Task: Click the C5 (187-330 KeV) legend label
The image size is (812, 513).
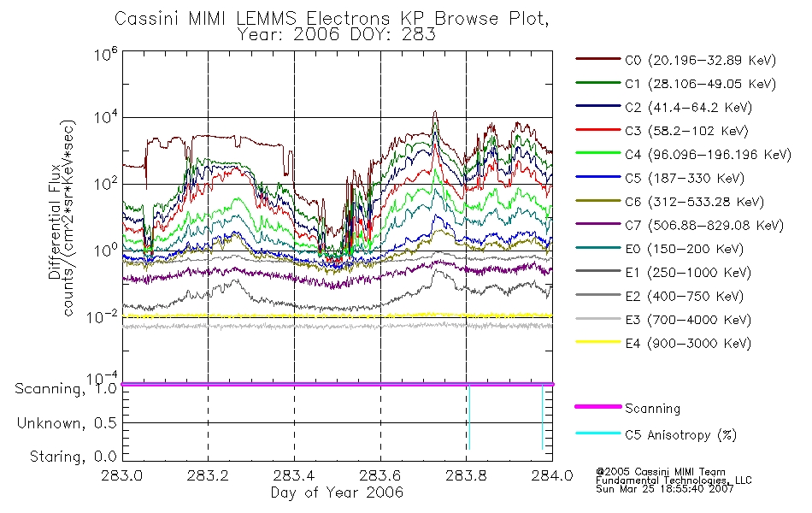Action: click(685, 178)
